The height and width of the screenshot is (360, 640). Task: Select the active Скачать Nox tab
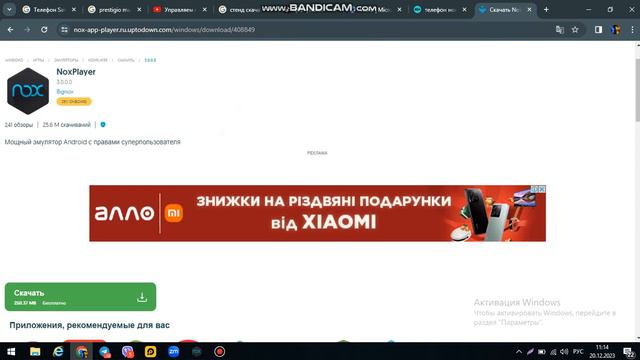(506, 9)
